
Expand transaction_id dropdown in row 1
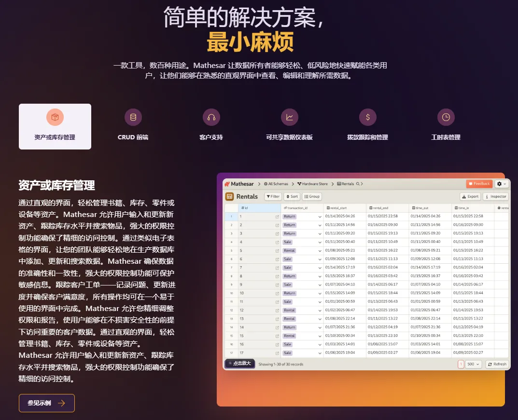point(320,217)
